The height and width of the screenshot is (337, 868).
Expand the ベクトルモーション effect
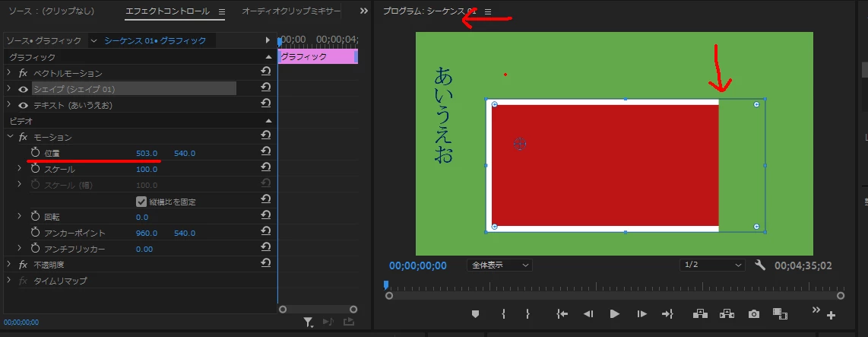coord(9,72)
